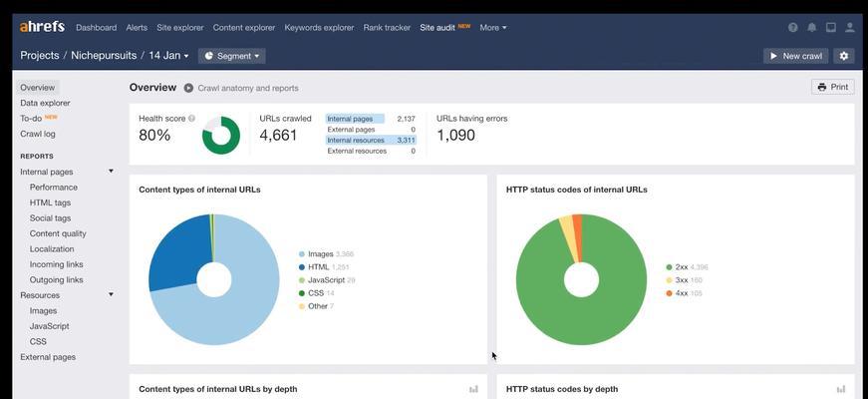Collapse the Resources section
The image size is (868, 399).
(111, 295)
